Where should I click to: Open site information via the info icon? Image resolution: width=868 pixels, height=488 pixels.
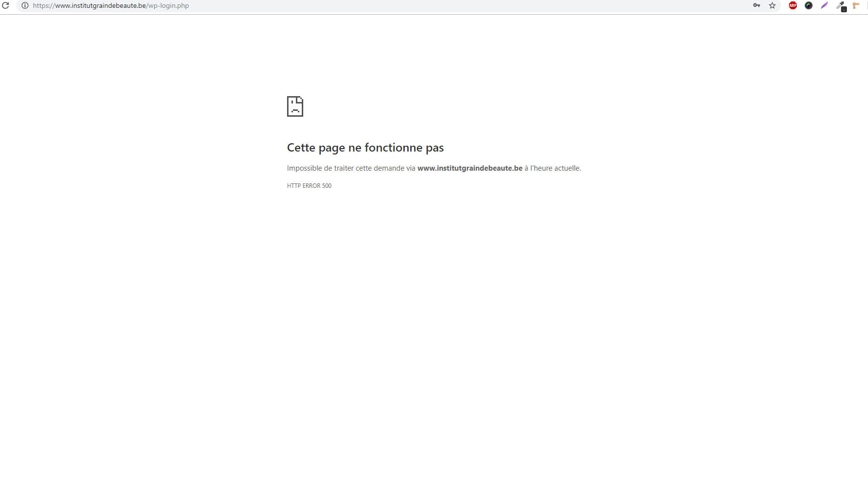tap(25, 5)
